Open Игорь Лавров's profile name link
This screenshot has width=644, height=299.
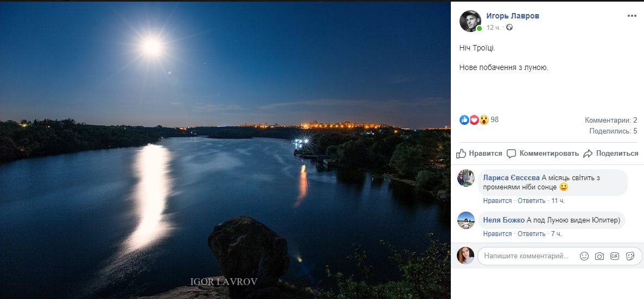tap(513, 16)
